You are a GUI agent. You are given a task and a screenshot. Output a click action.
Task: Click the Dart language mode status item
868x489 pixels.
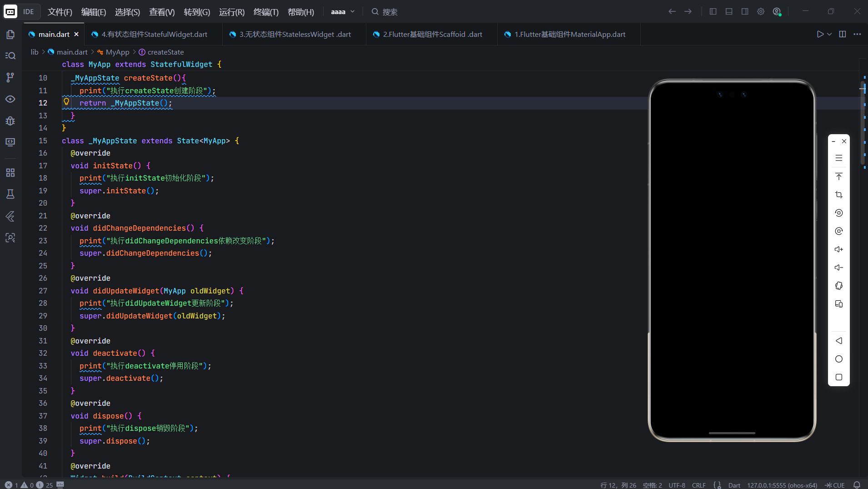734,485
